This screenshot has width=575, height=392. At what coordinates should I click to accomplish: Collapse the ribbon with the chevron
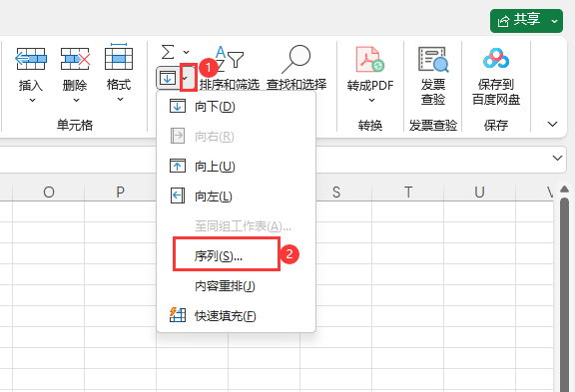(552, 125)
